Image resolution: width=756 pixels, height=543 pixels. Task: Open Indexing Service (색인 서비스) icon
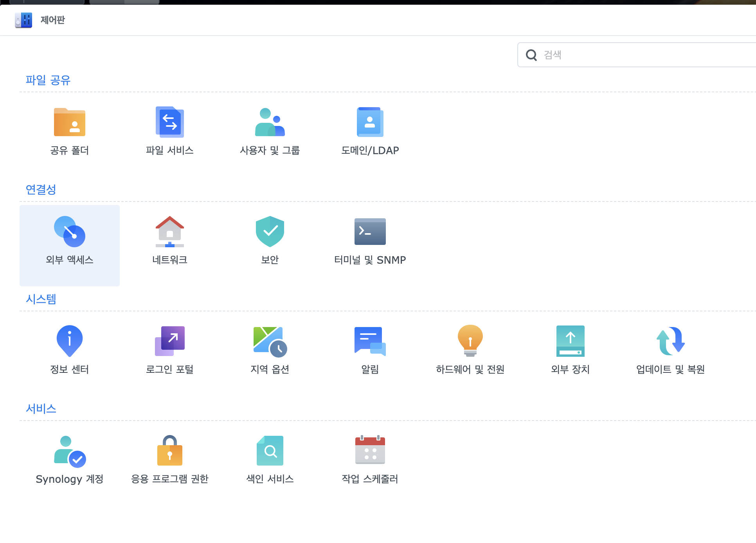point(270,451)
